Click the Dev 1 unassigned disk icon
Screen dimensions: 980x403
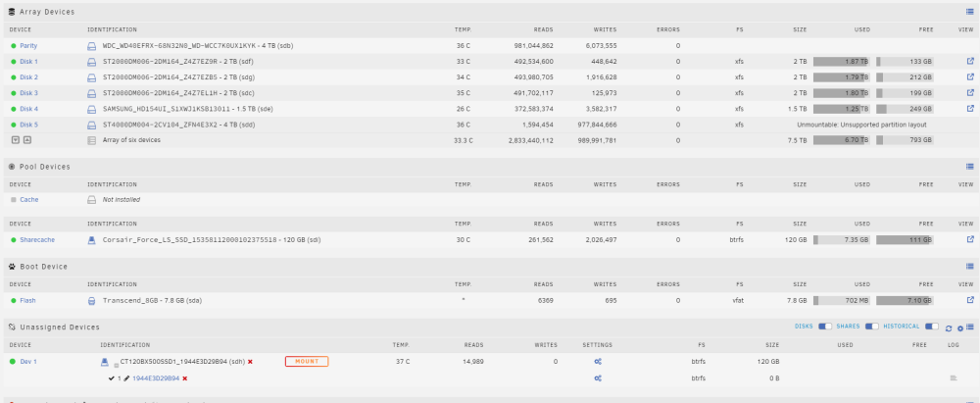pos(105,362)
